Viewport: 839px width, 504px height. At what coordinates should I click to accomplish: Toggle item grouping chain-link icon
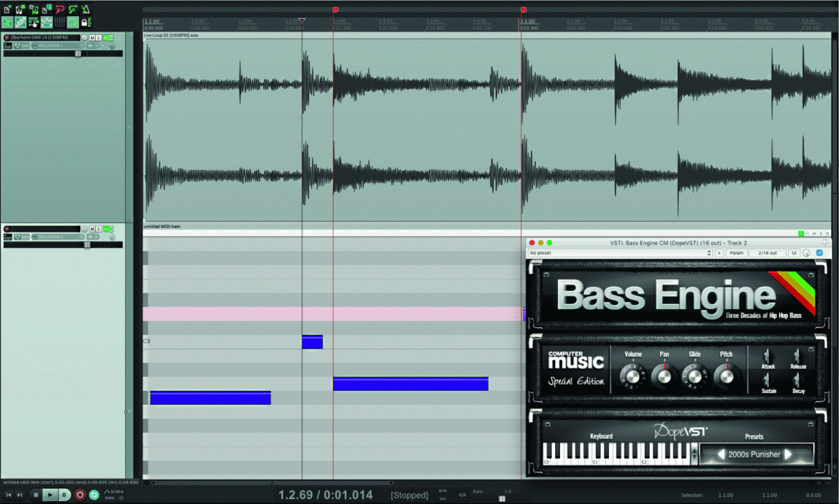point(20,22)
